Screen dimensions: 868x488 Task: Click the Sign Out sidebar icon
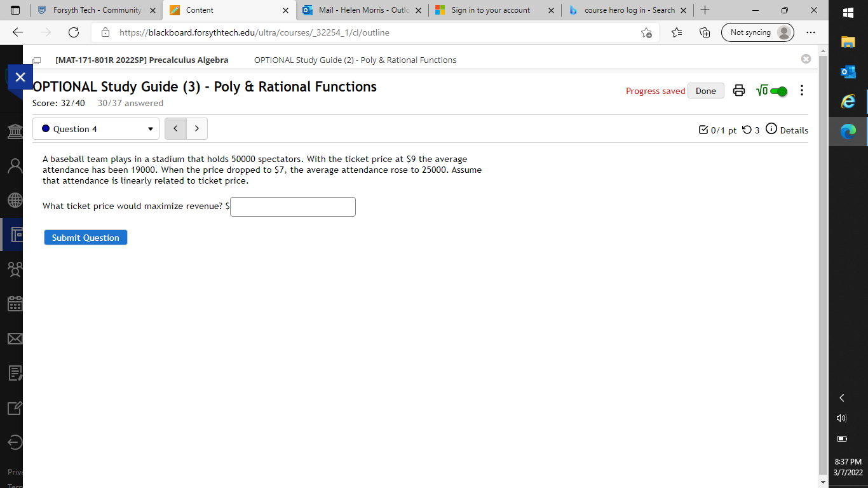pos(14,442)
